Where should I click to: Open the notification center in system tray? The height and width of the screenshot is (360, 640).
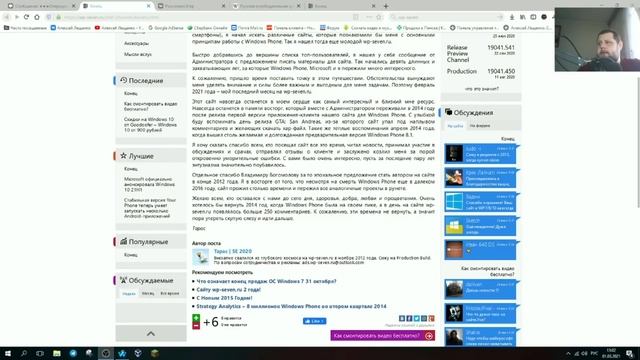pyautogui.click(x=630, y=353)
